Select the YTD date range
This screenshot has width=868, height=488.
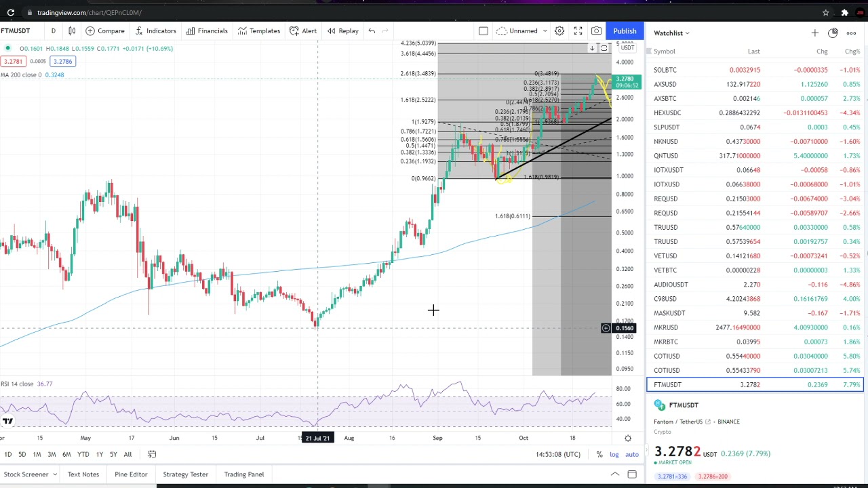[83, 454]
